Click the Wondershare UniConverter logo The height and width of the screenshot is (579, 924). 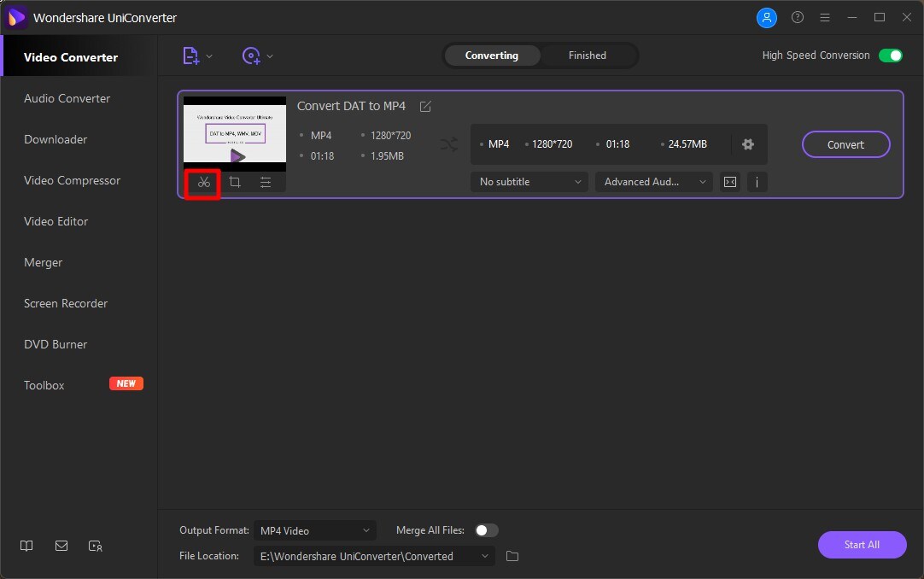(x=16, y=18)
